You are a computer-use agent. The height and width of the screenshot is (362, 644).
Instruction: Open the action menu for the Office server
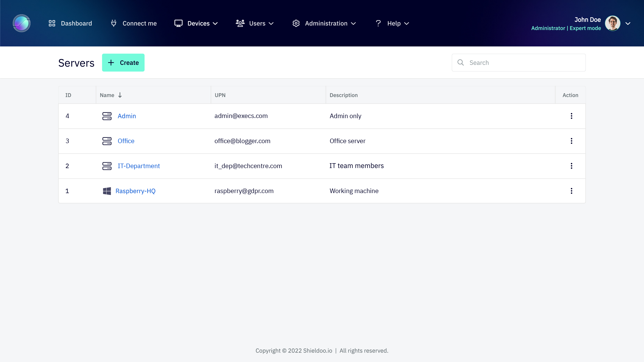(x=572, y=141)
